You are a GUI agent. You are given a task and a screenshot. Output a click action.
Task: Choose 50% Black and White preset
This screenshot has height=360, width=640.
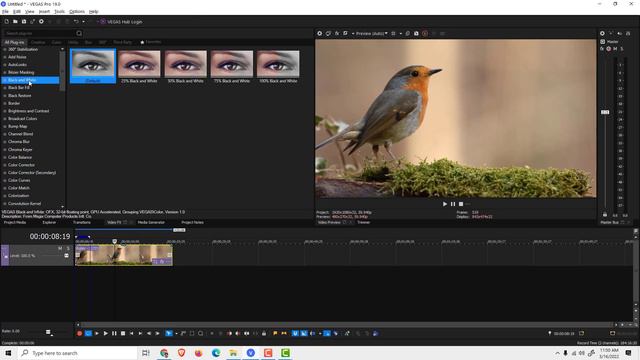click(185, 67)
